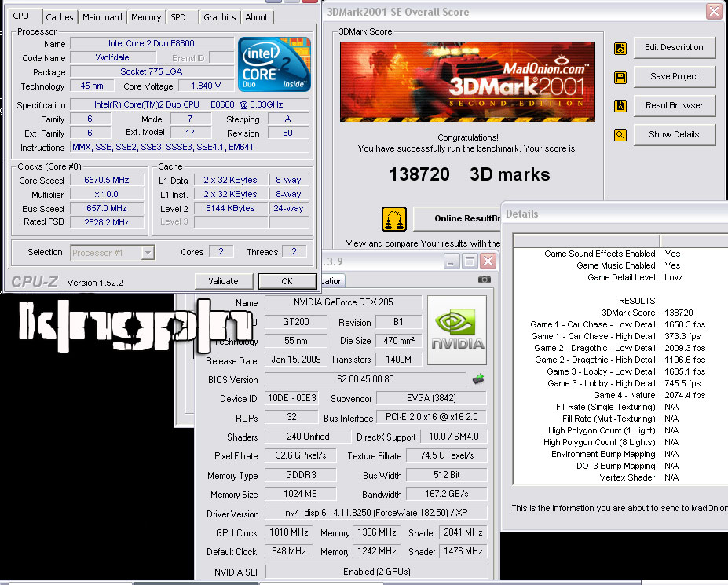Click the Game 4 - Nature result row
728x585 pixels.
[622, 395]
